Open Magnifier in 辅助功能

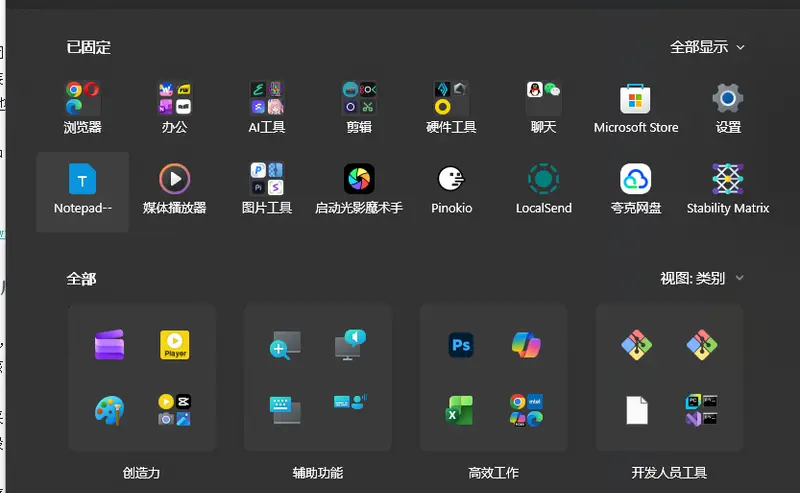pos(285,345)
